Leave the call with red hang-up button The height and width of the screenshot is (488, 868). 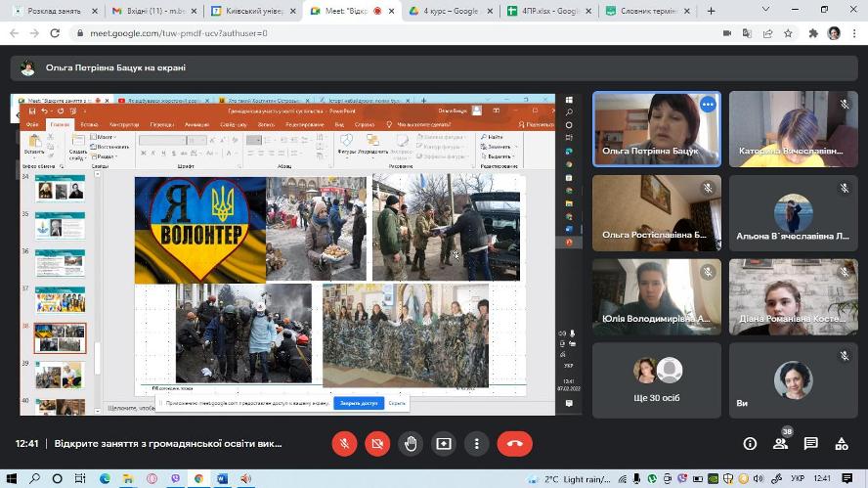click(x=515, y=443)
